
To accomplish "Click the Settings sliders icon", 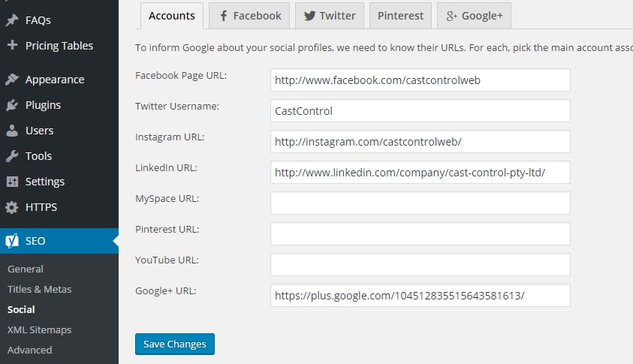I will tap(12, 182).
